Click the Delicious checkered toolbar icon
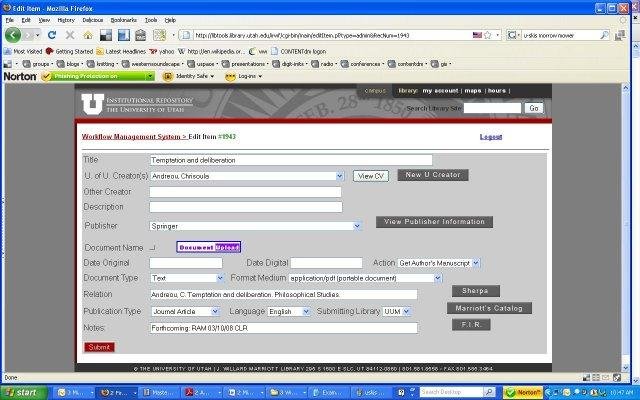The height and width of the screenshot is (400, 640). [106, 36]
